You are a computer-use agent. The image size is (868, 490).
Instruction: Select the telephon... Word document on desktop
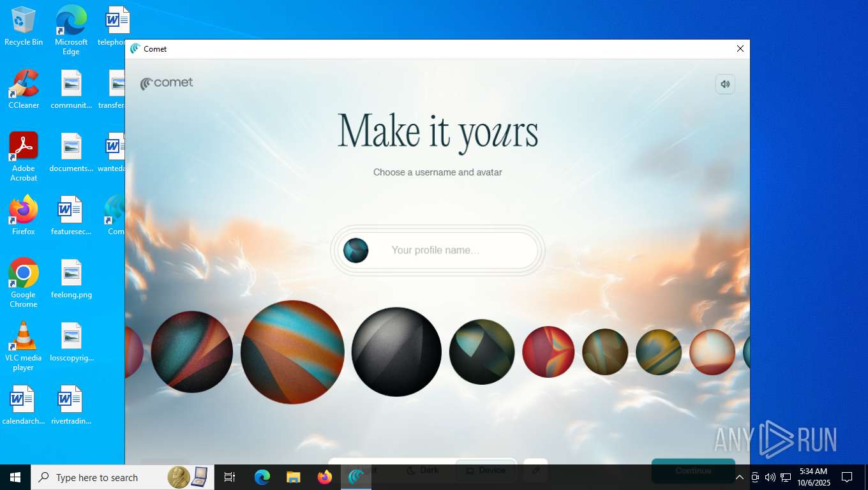coord(112,26)
